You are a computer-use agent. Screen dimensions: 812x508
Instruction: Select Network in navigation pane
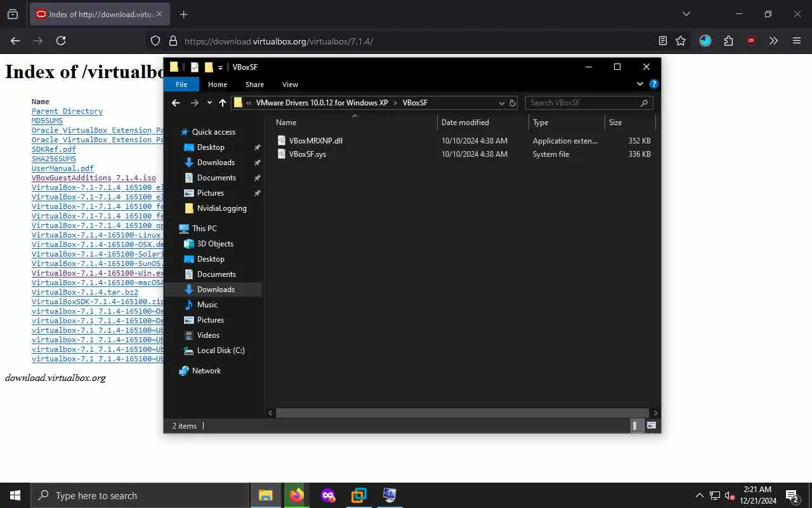pyautogui.click(x=206, y=371)
